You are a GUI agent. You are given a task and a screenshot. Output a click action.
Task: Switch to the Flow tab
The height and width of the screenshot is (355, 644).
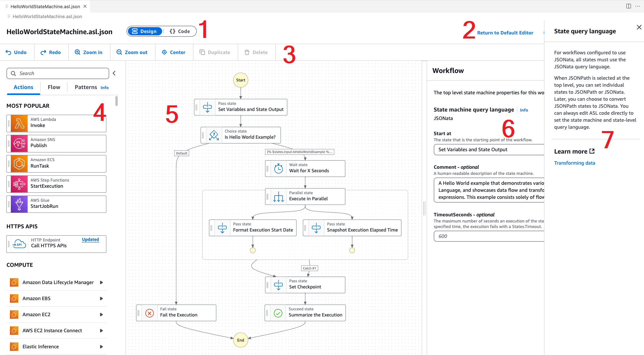[x=54, y=87]
